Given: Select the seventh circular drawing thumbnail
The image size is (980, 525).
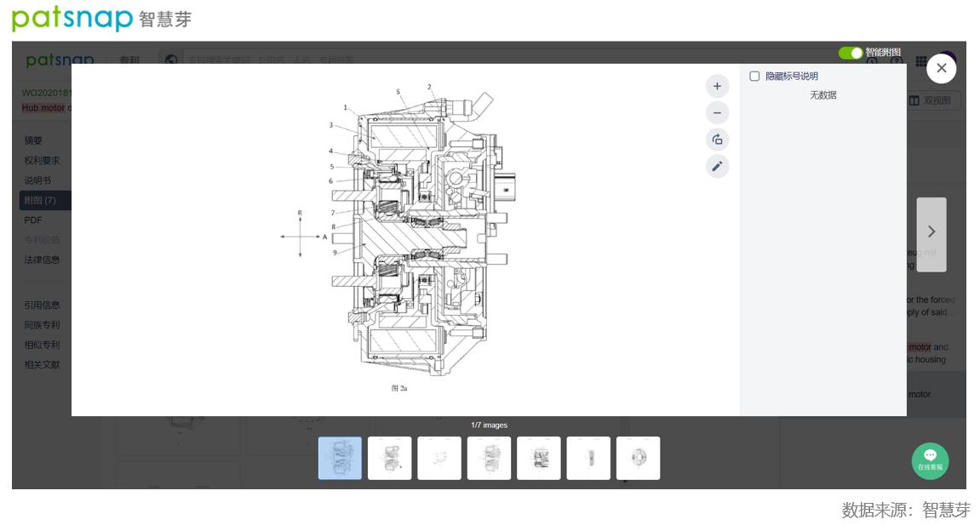Looking at the screenshot, I should 638,459.
